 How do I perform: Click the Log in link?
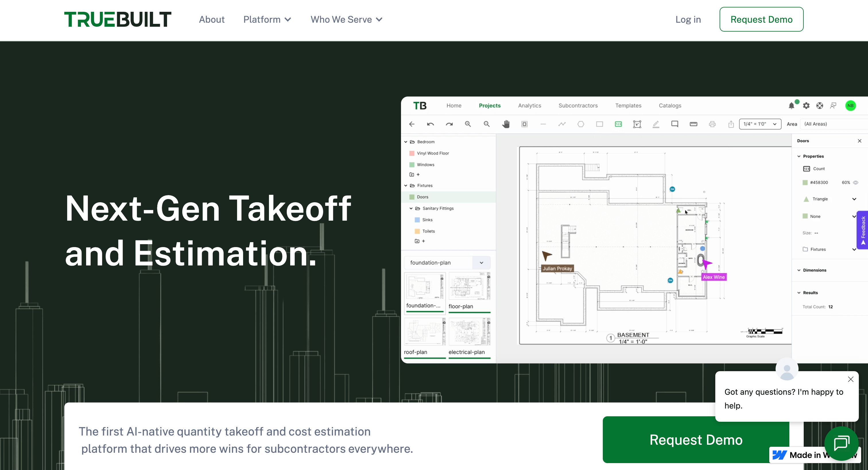point(688,20)
